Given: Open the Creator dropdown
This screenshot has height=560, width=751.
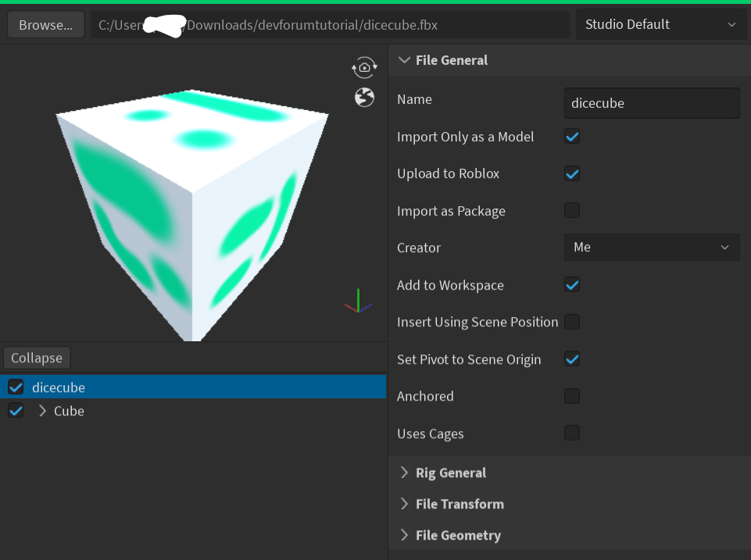Looking at the screenshot, I should 651,247.
